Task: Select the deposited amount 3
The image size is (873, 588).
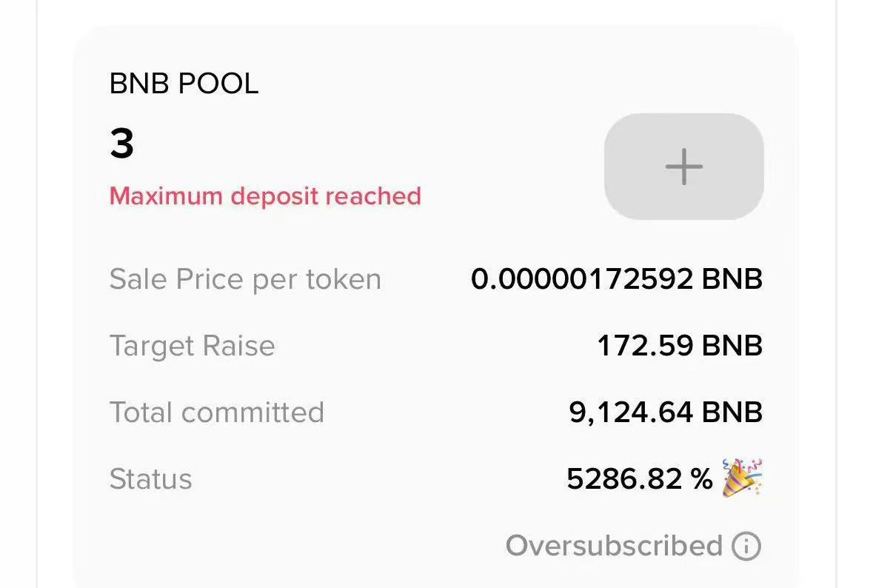Action: (122, 143)
